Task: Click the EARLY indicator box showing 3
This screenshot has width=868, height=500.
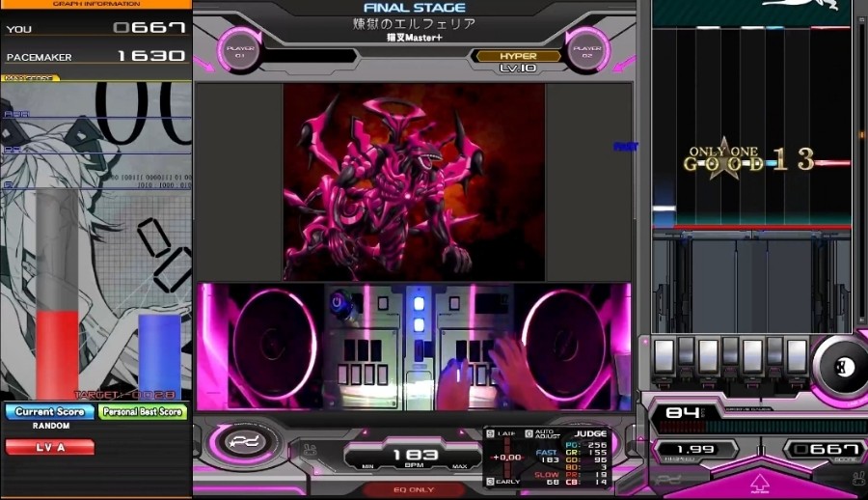Action: (490, 482)
